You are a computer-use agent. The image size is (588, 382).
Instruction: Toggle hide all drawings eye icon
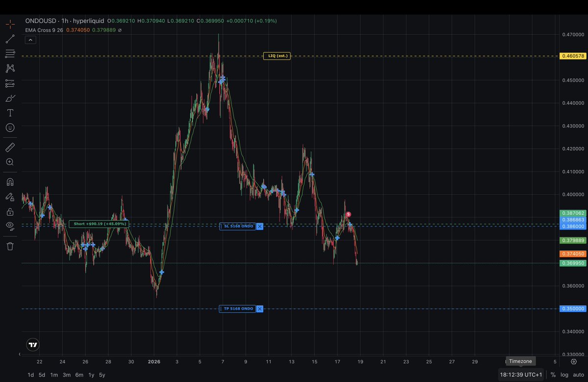pos(10,226)
